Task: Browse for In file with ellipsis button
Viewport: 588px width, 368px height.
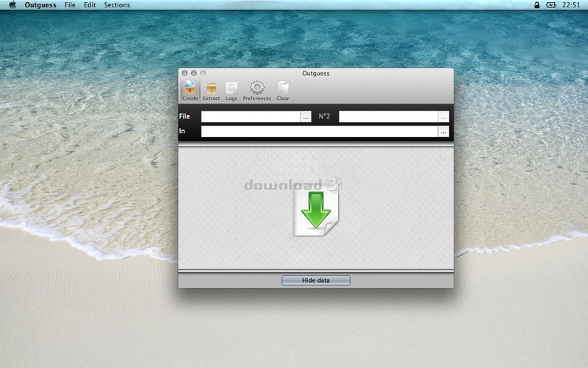Action: pos(443,132)
